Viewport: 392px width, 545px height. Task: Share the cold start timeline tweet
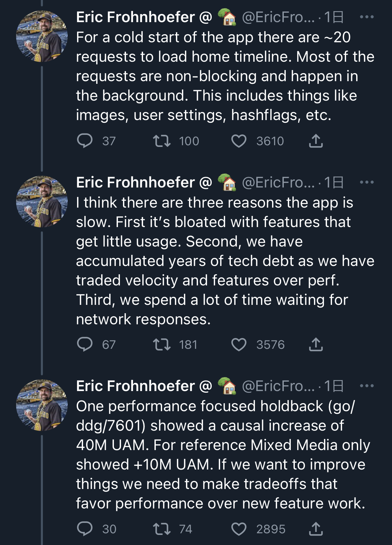(x=316, y=141)
